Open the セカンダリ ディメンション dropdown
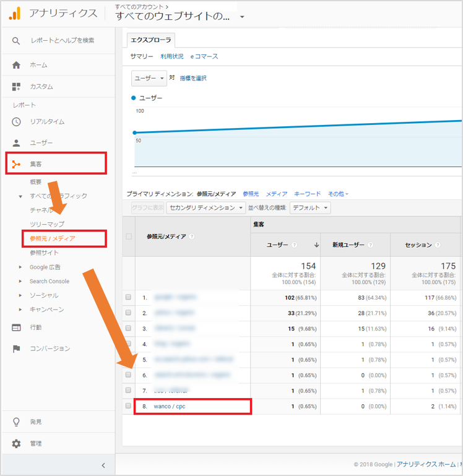 click(x=206, y=208)
